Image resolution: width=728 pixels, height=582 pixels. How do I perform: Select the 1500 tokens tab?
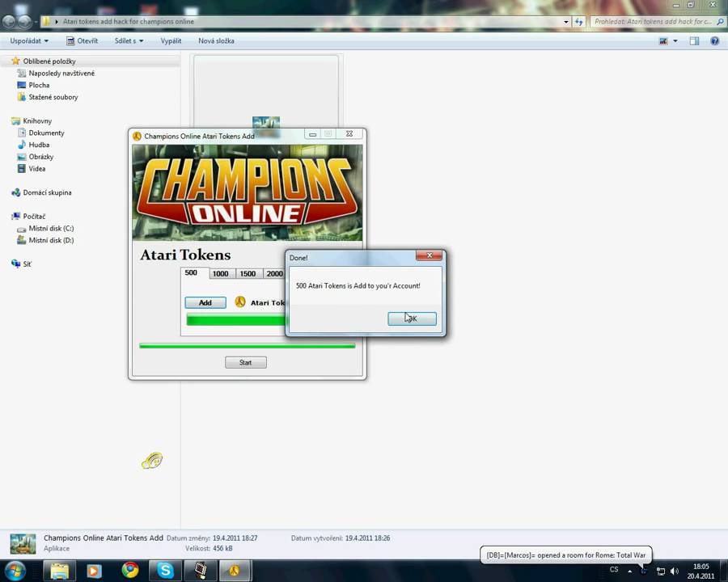click(x=248, y=273)
